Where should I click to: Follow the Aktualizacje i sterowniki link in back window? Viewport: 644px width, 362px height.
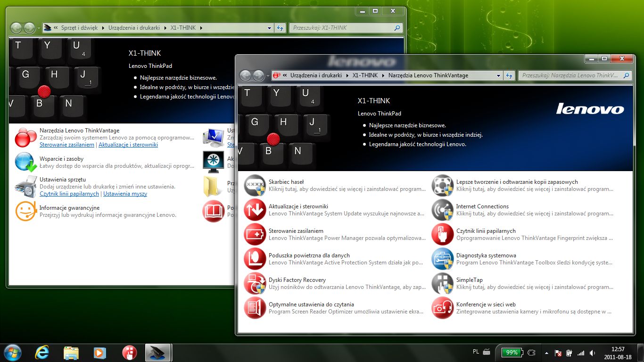pos(128,145)
